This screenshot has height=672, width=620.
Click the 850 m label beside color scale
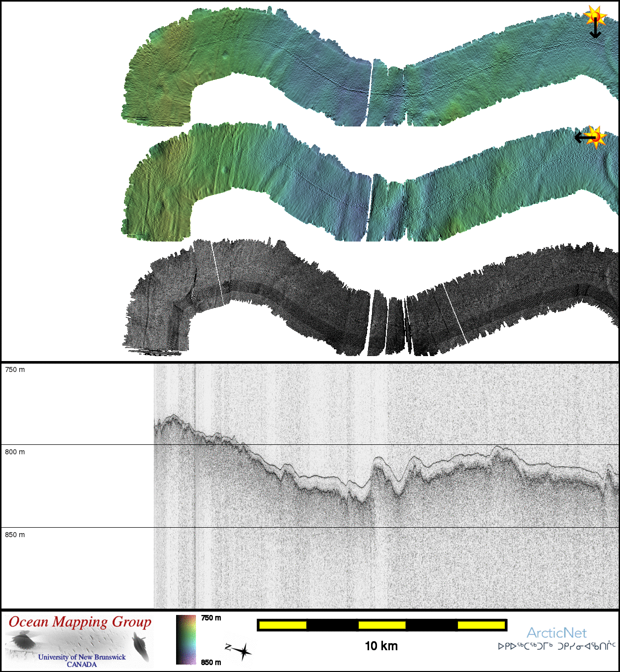pyautogui.click(x=211, y=663)
